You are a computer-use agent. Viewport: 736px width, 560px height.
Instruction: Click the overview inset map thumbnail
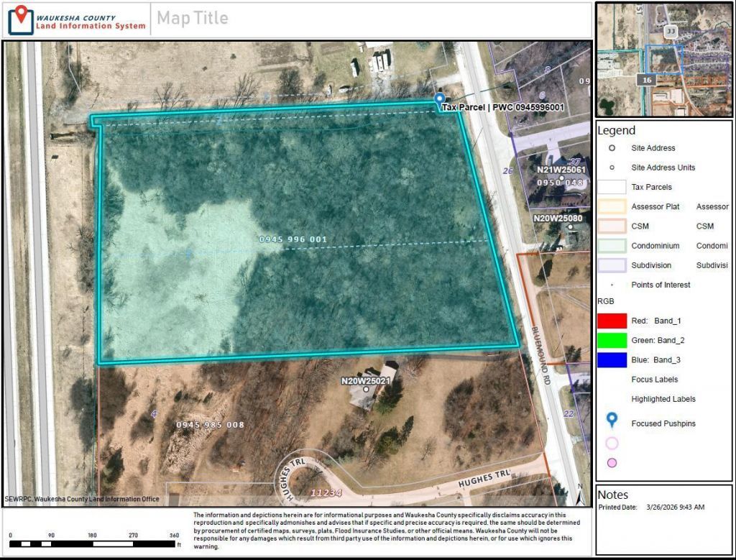[x=663, y=60]
